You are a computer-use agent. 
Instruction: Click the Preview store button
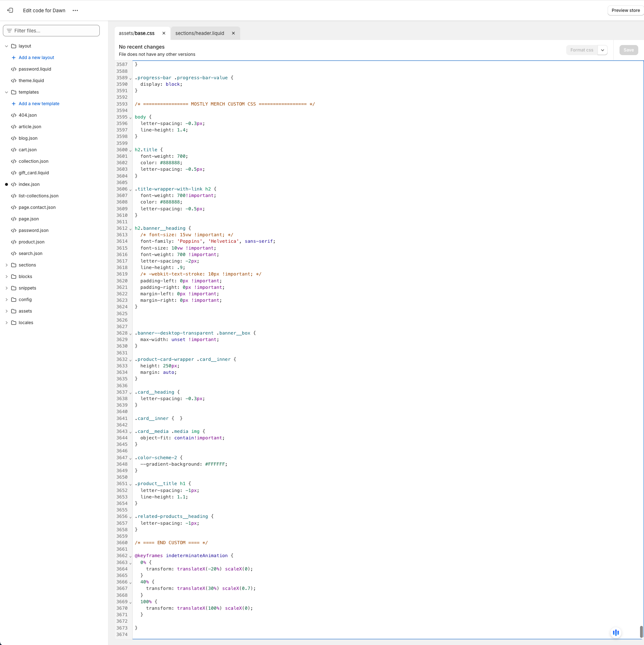click(626, 10)
